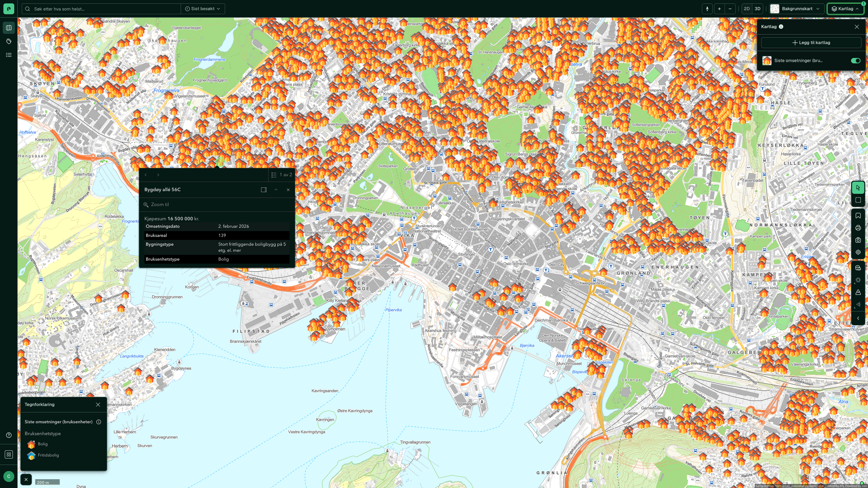Activate the rectangle area selection tool
Screen dimensions: 868x488
click(x=858, y=200)
